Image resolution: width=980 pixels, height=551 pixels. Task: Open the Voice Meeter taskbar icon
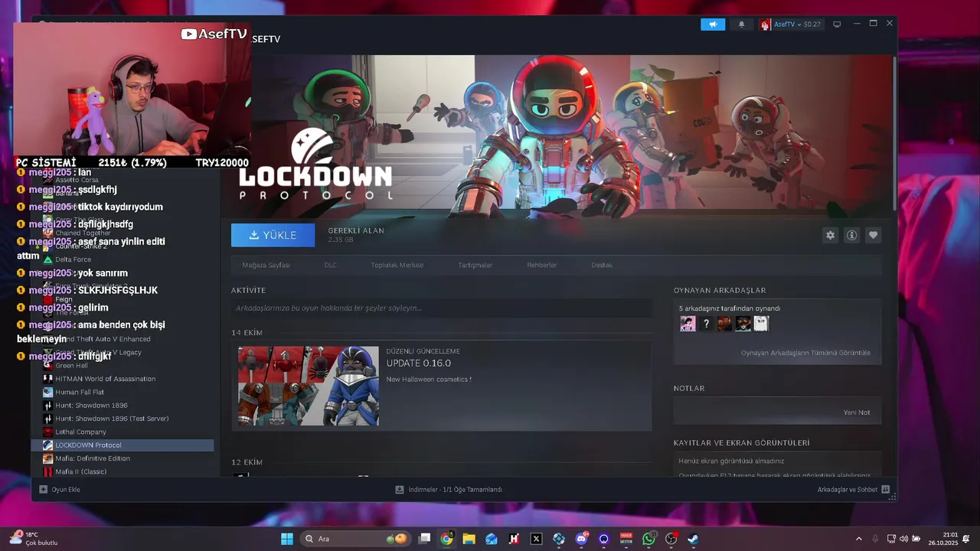626,539
